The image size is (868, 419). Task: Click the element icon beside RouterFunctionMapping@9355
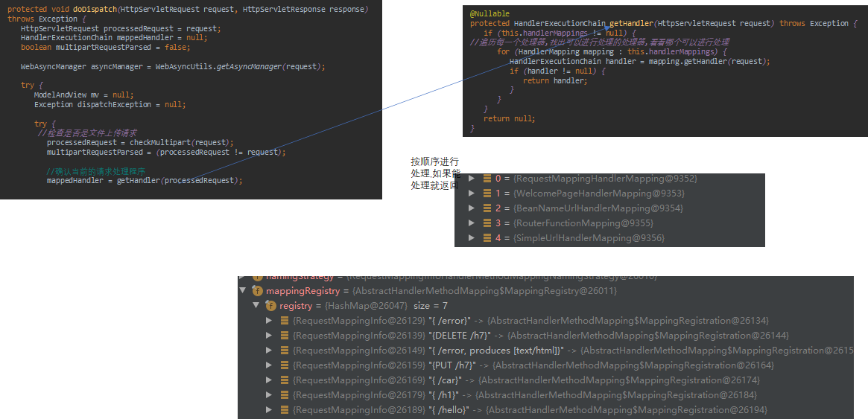pos(487,223)
